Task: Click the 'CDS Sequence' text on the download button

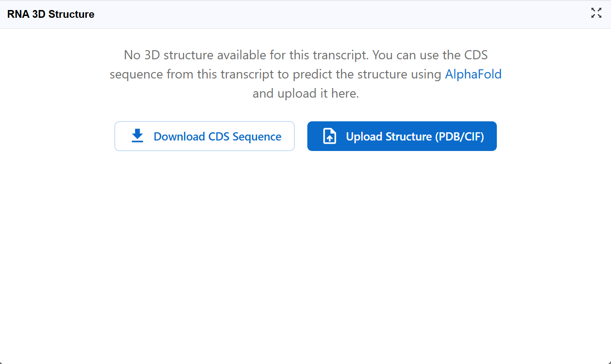Action: point(245,136)
